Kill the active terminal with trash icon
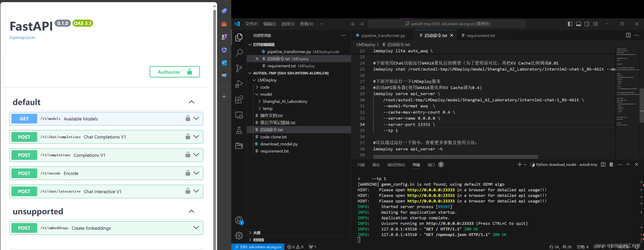 pos(611,164)
